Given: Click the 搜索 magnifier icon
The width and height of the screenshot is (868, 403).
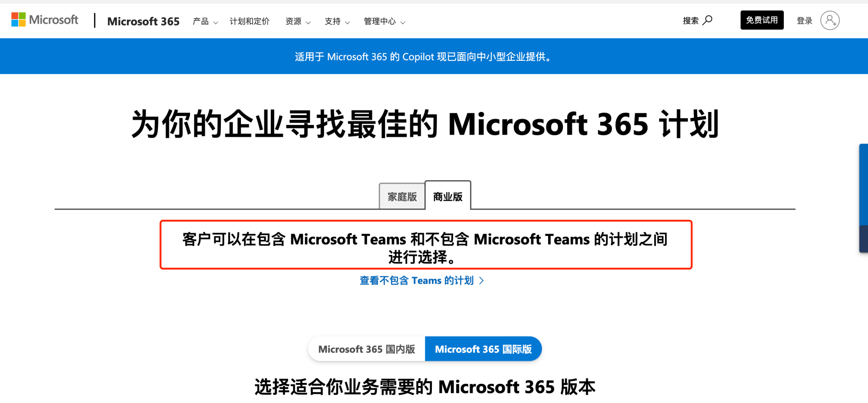Looking at the screenshot, I should (x=707, y=20).
